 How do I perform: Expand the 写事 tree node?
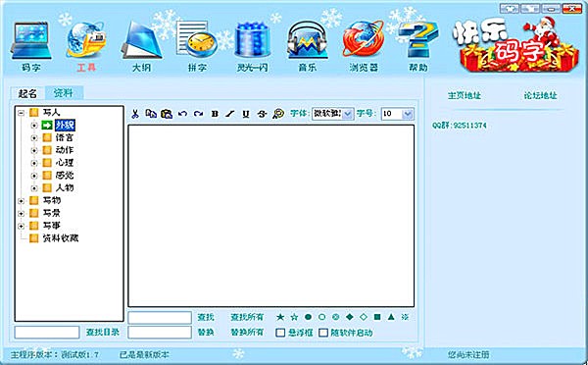(x=21, y=226)
